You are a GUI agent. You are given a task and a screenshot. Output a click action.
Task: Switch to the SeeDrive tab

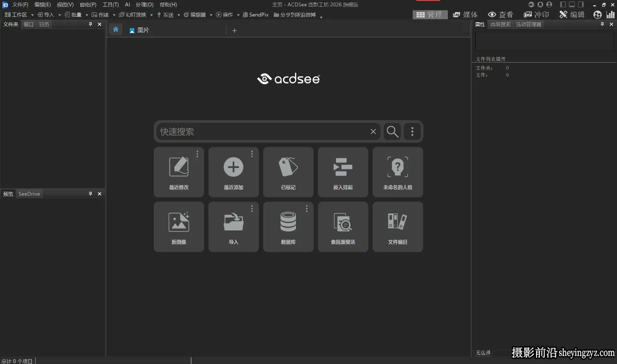pos(29,194)
